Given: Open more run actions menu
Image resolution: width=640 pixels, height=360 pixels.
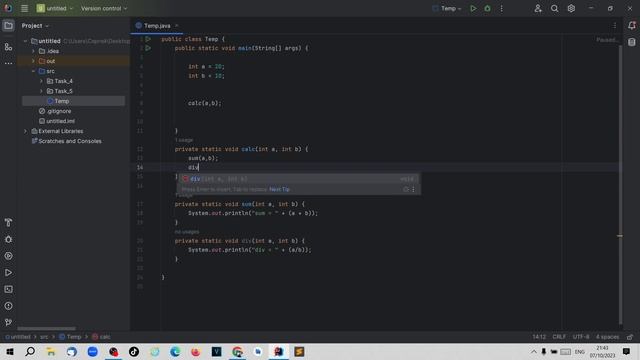Looking at the screenshot, I should [502, 8].
